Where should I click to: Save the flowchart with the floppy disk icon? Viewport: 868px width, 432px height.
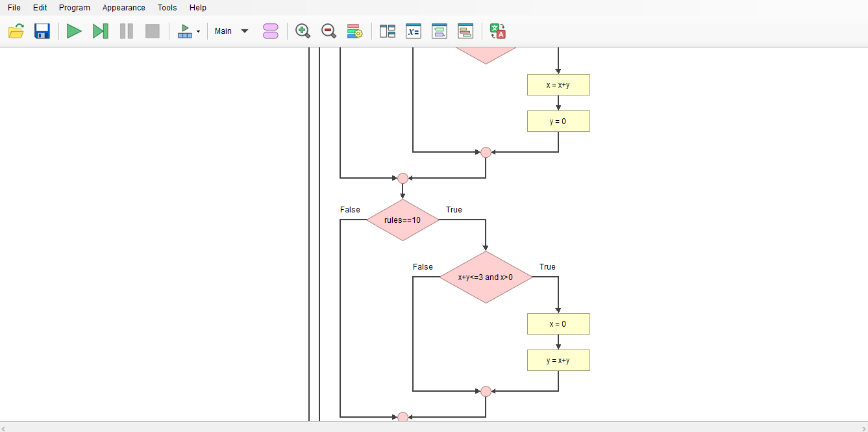(42, 31)
